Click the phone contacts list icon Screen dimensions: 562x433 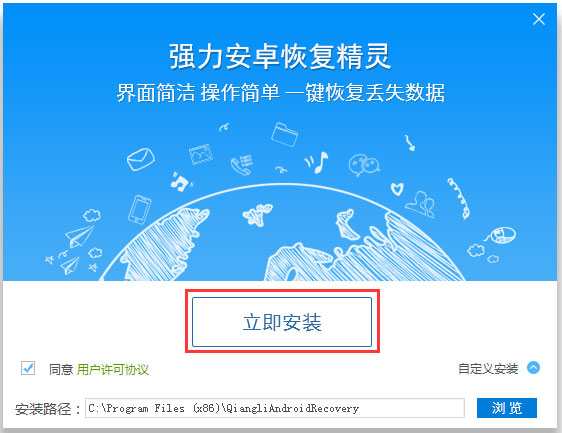point(242,165)
